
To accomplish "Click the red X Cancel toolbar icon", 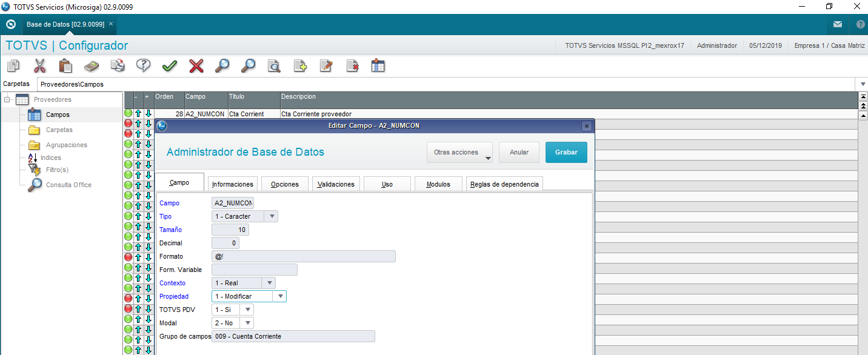I will (196, 65).
